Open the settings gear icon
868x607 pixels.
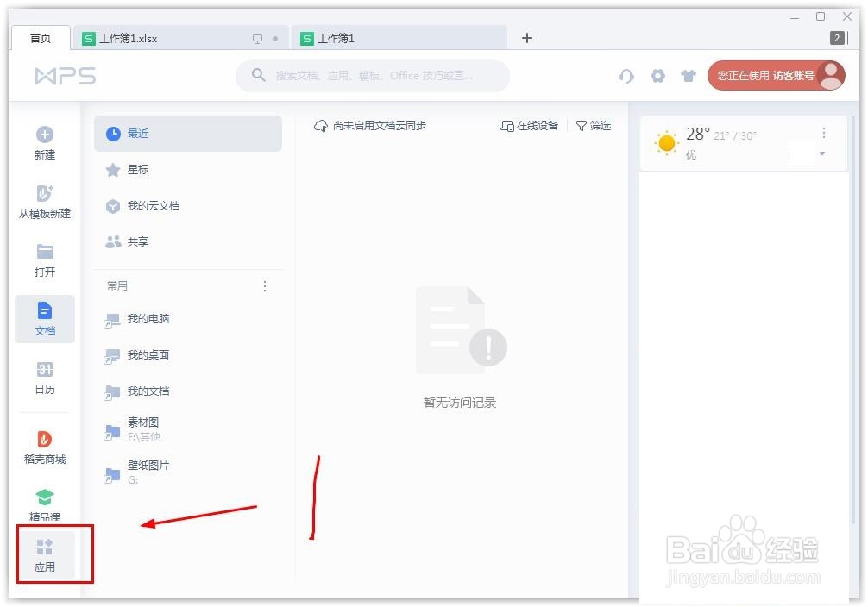tap(657, 76)
